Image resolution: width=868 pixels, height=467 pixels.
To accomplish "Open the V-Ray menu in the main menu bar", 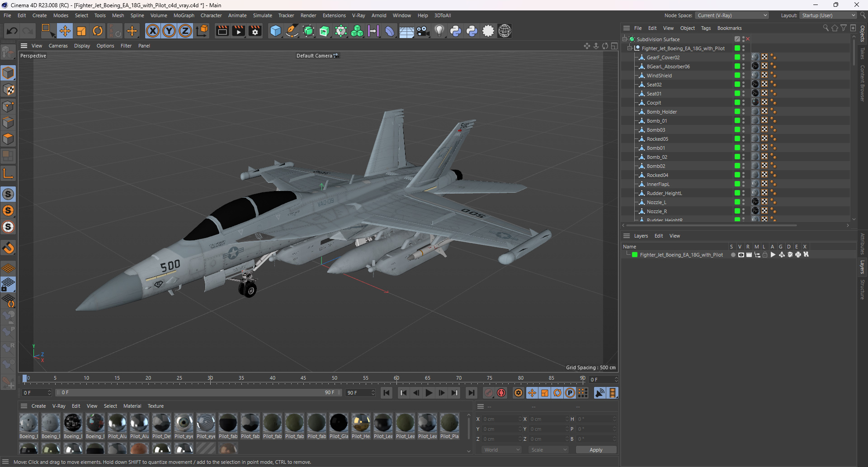I will (359, 15).
